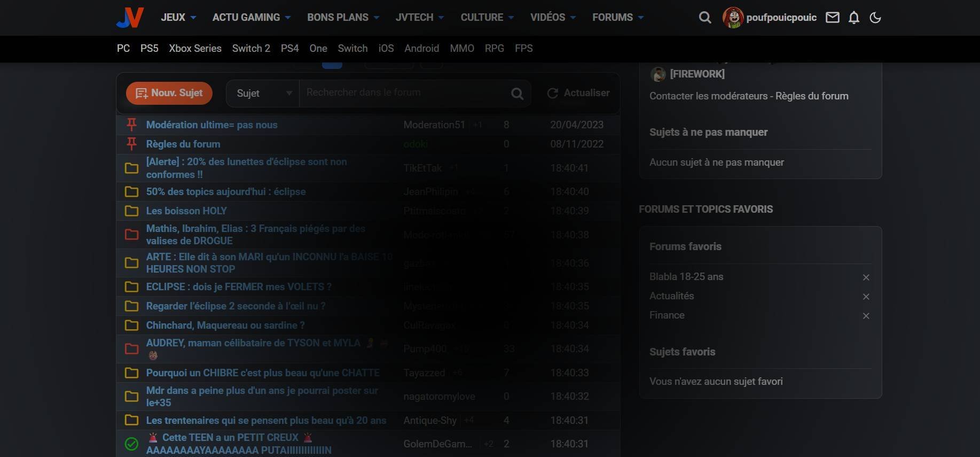Remove Finance from favorite forums

coord(866,316)
